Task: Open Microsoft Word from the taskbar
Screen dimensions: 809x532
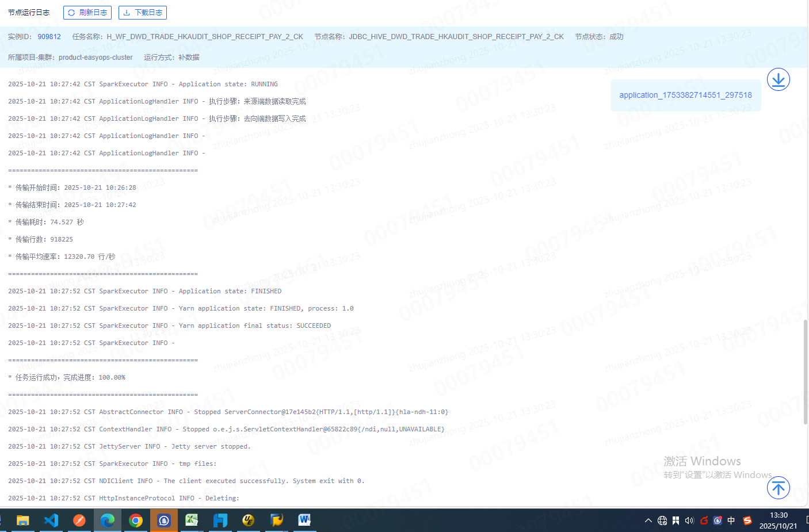Action: coord(304,520)
